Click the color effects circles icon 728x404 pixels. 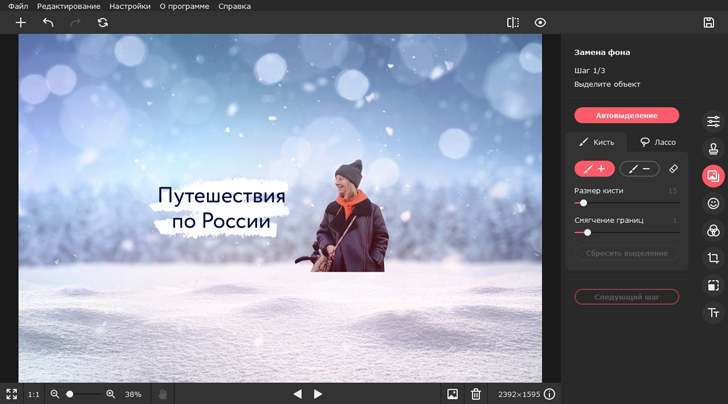coord(713,231)
